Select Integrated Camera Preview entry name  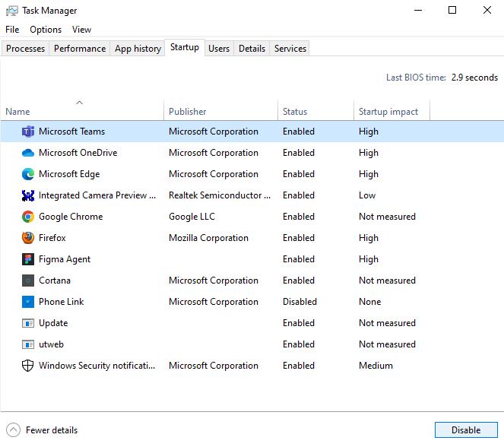click(x=97, y=195)
